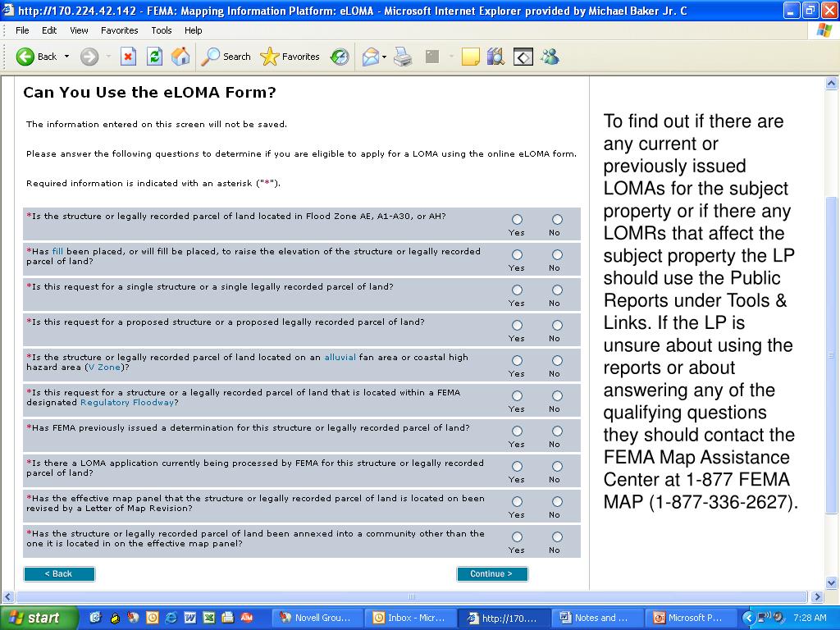Launch Word from quick launch bar

point(190,618)
